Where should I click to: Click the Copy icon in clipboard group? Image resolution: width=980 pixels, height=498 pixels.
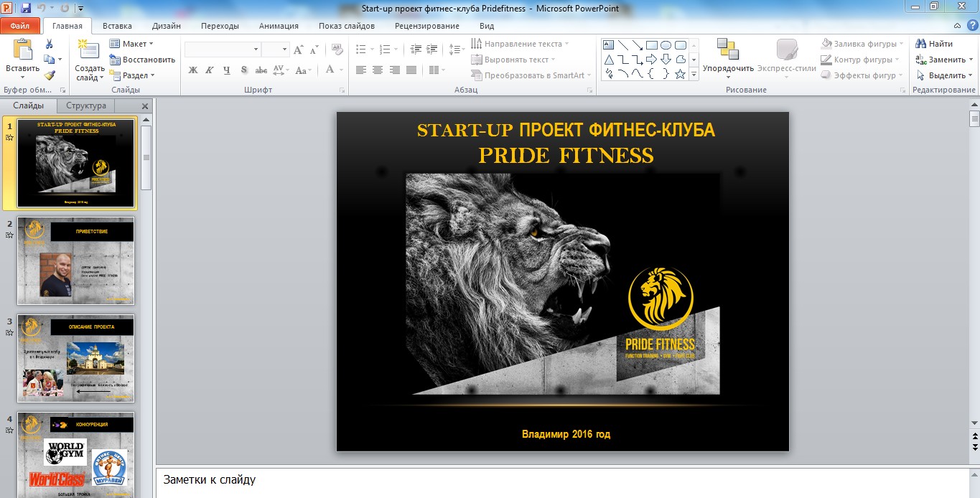[50, 59]
